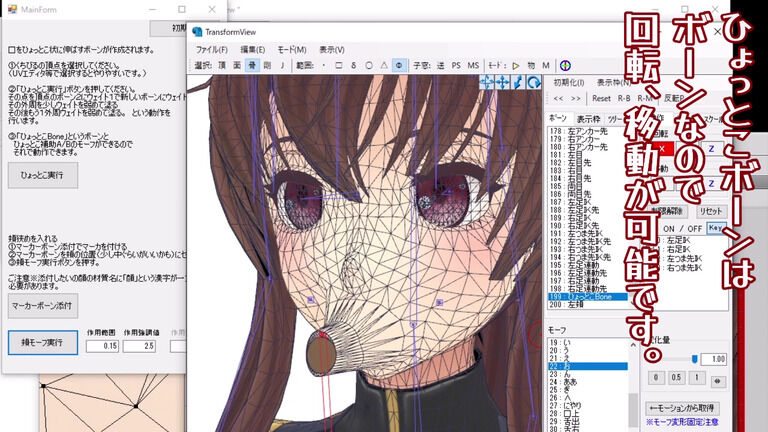Choose point range selection dot icon
The height and width of the screenshot is (432, 768).
324,66
